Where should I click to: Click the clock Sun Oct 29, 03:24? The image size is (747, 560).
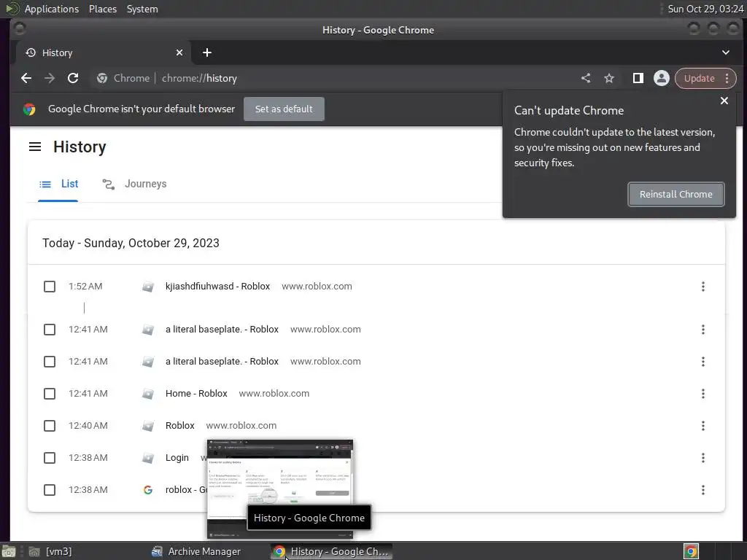705,9
